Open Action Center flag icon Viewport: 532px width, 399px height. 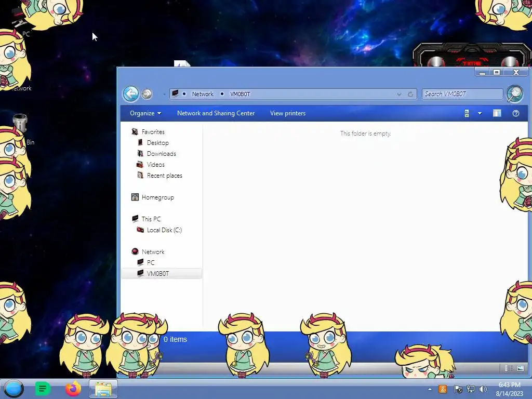[457, 389]
